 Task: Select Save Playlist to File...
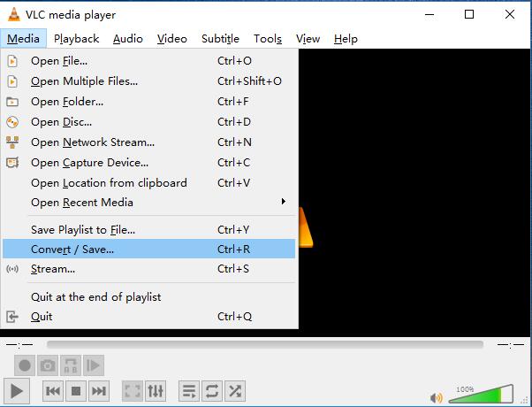point(149,230)
